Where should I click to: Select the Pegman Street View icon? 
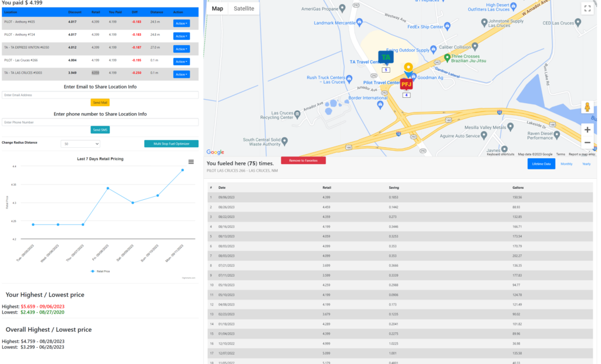(587, 107)
